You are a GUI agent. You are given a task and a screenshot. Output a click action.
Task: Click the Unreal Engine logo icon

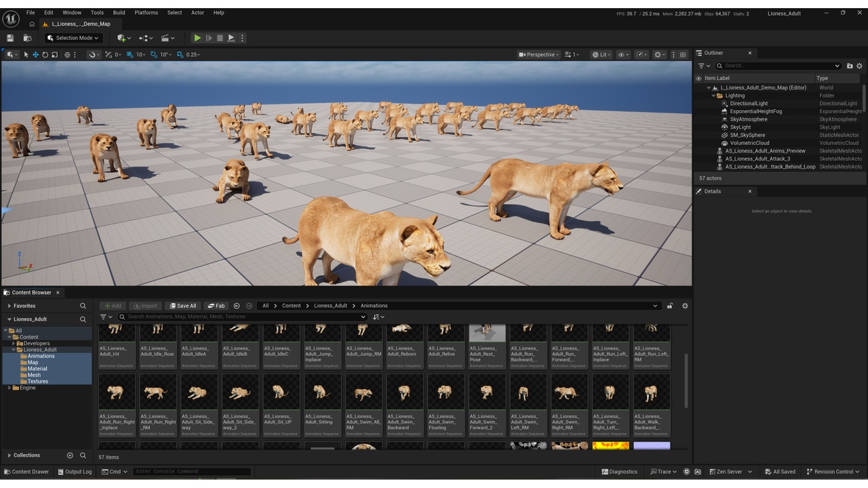click(x=10, y=18)
